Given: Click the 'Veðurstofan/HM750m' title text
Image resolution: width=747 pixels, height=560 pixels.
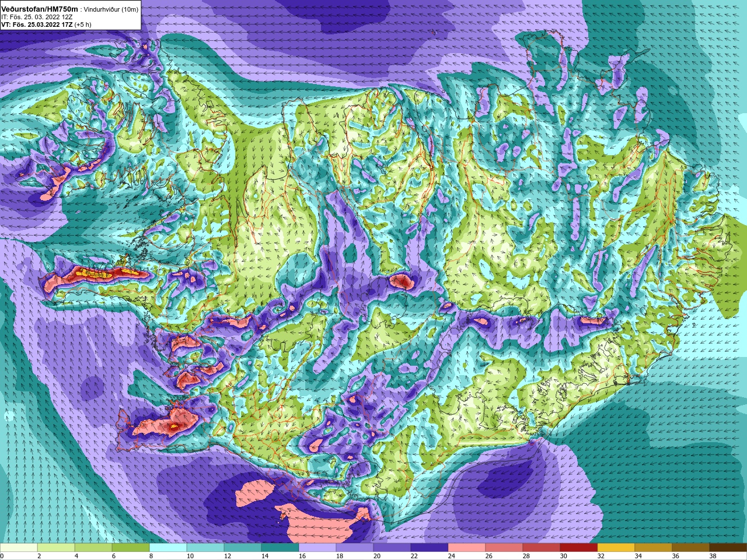Looking at the screenshot, I should pyautogui.click(x=40, y=9).
